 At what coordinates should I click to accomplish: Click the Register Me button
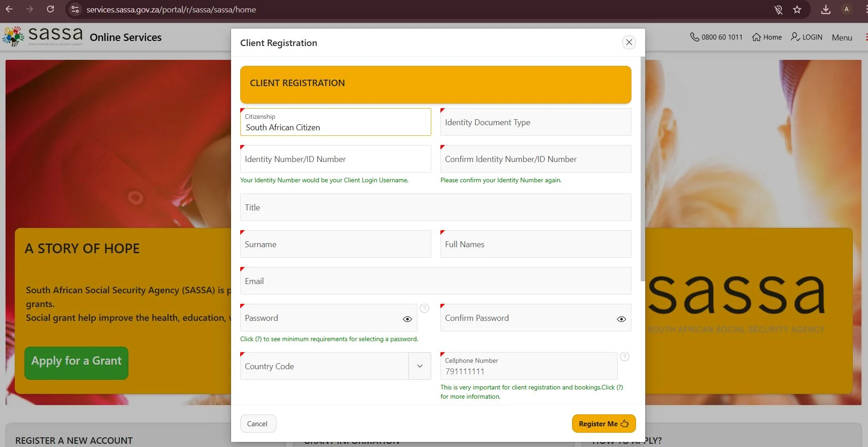[603, 424]
